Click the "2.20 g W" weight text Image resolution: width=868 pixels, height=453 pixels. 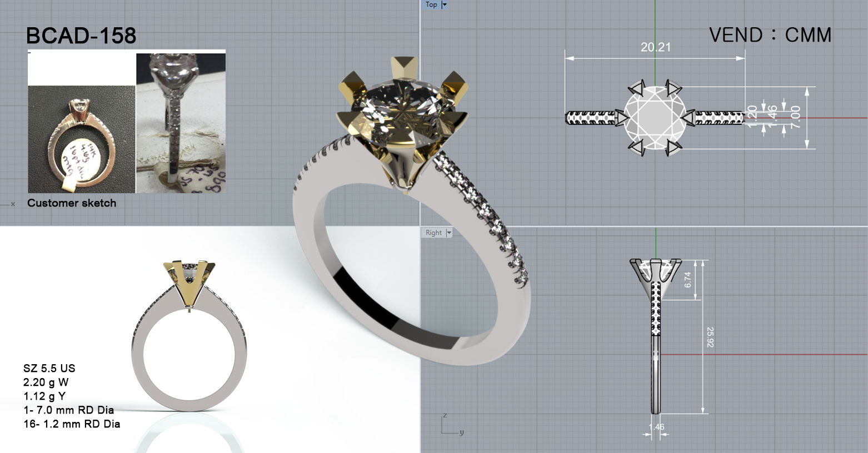[46, 382]
